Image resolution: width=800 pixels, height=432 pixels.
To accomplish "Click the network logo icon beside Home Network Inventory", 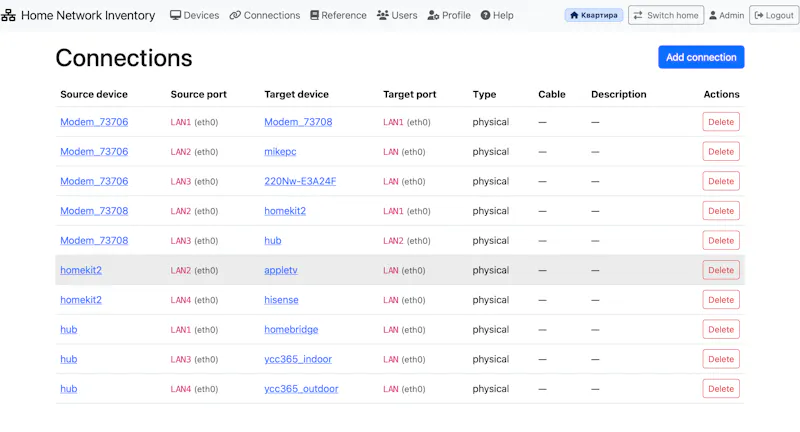I will pos(8,15).
